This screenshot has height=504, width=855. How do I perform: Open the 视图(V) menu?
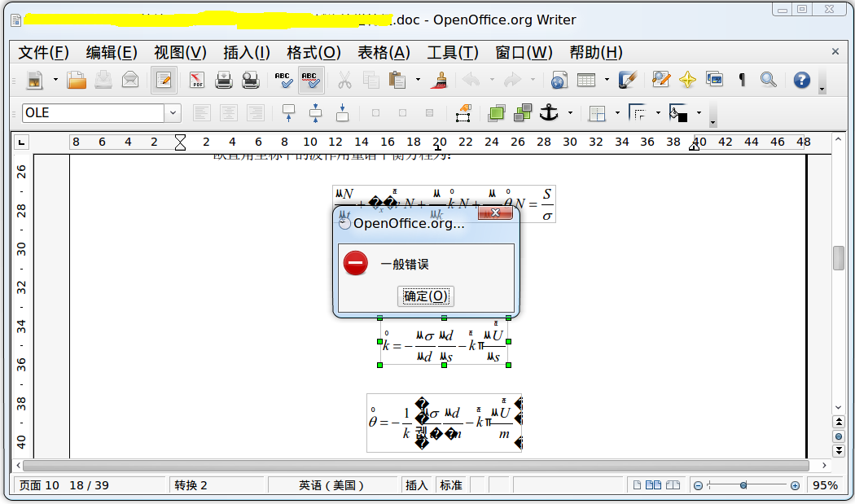click(x=180, y=53)
